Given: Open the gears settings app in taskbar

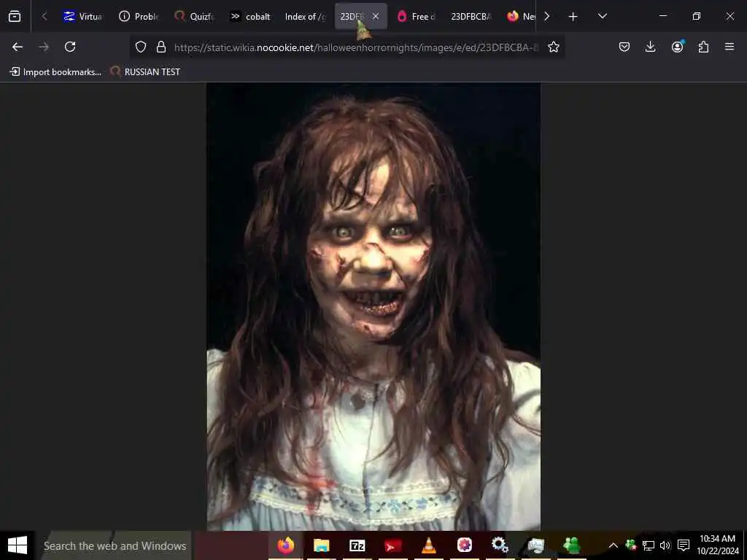Looking at the screenshot, I should [500, 545].
